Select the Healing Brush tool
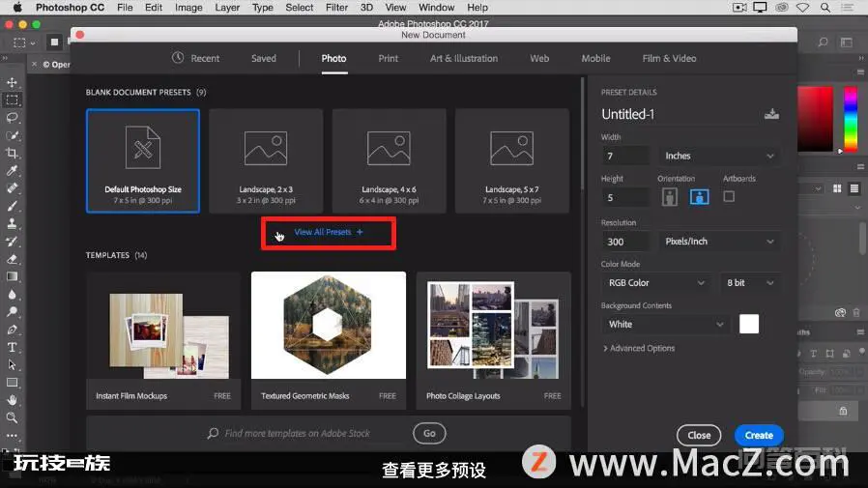The width and height of the screenshot is (868, 488). point(12,188)
